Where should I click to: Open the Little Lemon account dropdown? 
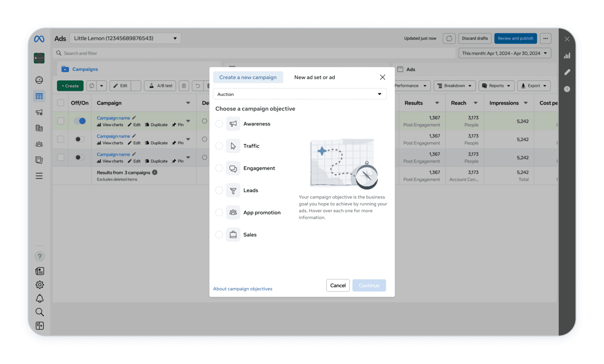[125, 39]
